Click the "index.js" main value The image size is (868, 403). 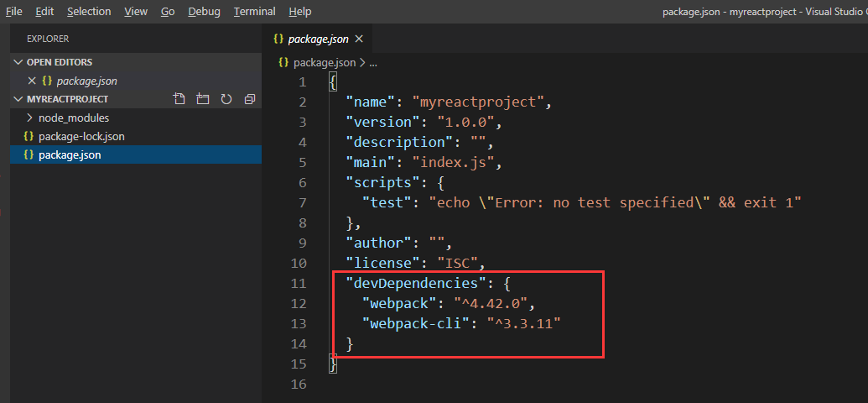pos(453,162)
